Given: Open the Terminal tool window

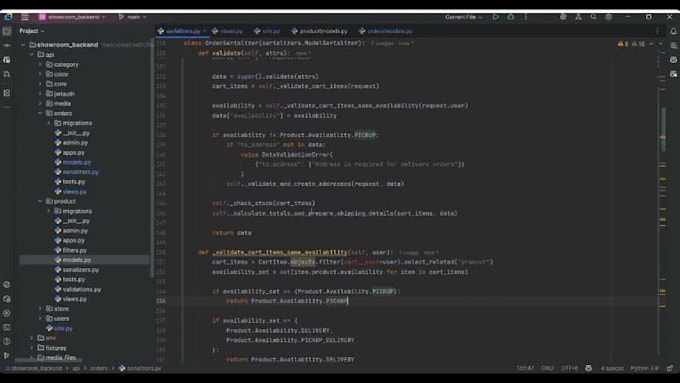Looking at the screenshot, I should [x=7, y=327].
